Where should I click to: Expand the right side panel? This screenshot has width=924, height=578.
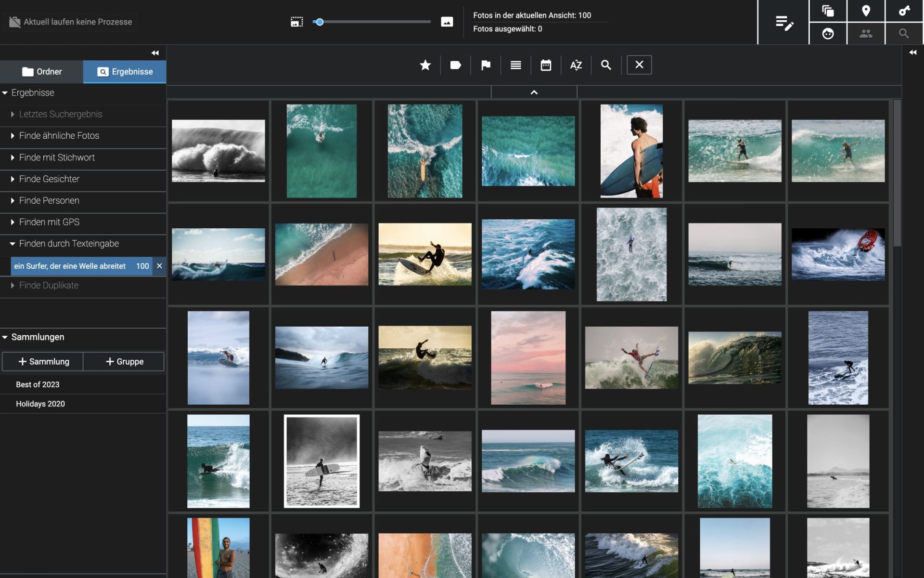click(x=912, y=53)
